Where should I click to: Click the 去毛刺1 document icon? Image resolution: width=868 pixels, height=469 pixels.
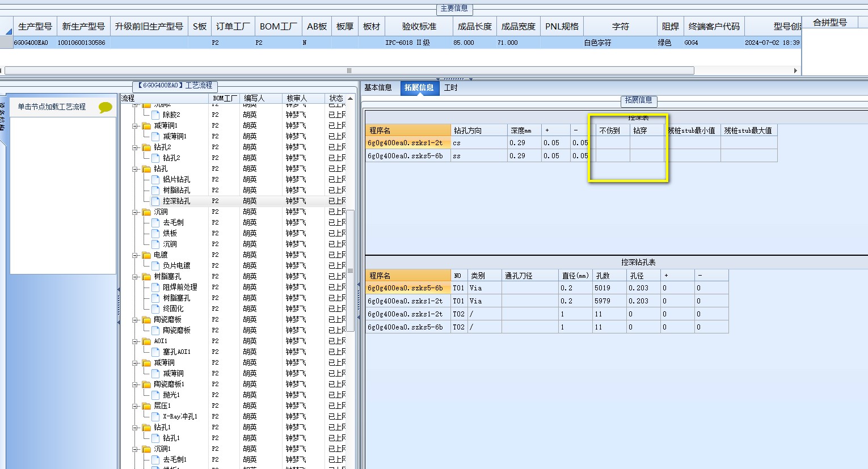click(x=155, y=460)
